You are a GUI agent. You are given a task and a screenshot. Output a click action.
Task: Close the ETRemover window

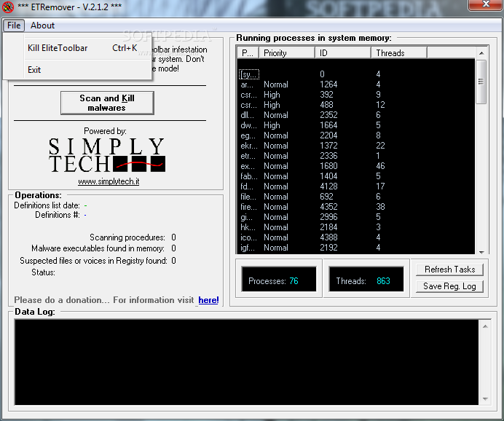click(x=485, y=4)
